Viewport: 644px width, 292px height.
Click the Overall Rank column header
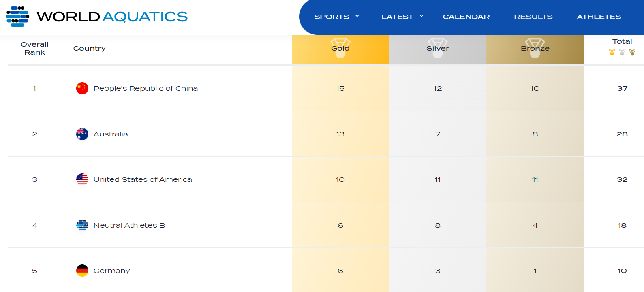34,48
